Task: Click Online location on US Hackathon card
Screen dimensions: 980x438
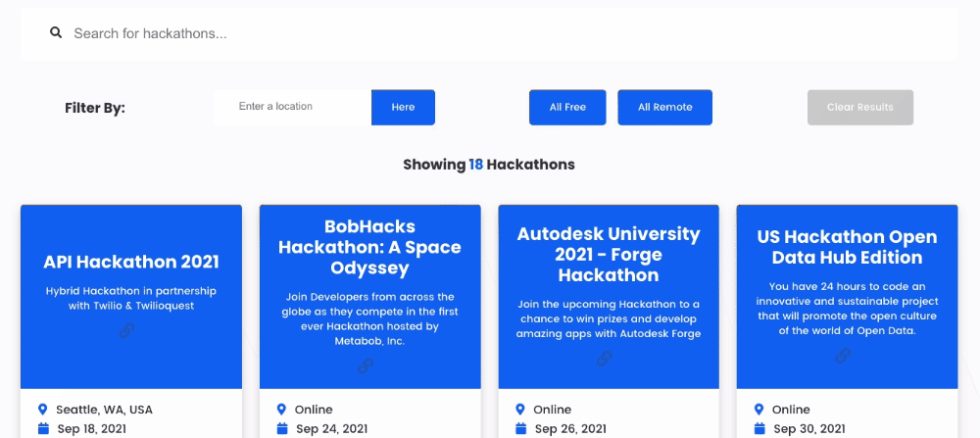Action: point(791,410)
